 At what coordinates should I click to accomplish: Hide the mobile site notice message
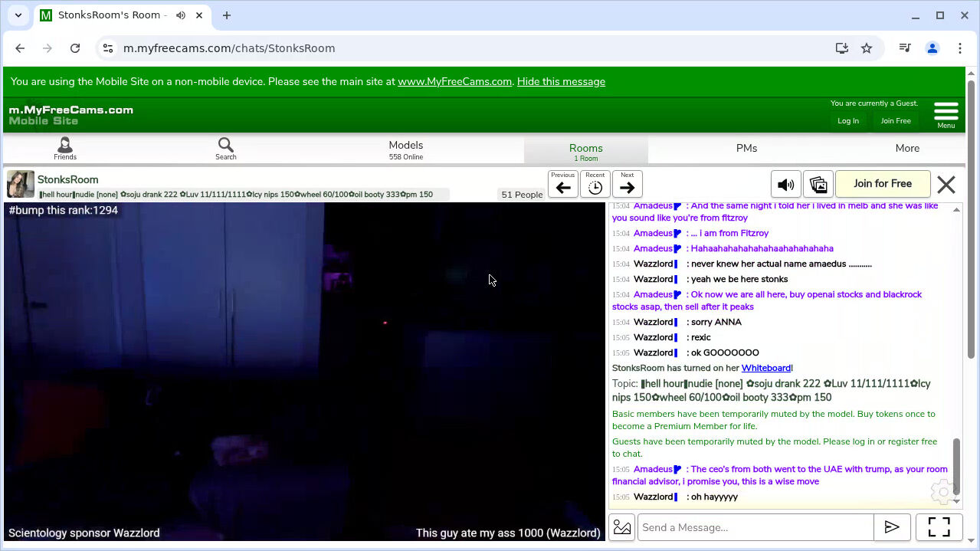[561, 82]
